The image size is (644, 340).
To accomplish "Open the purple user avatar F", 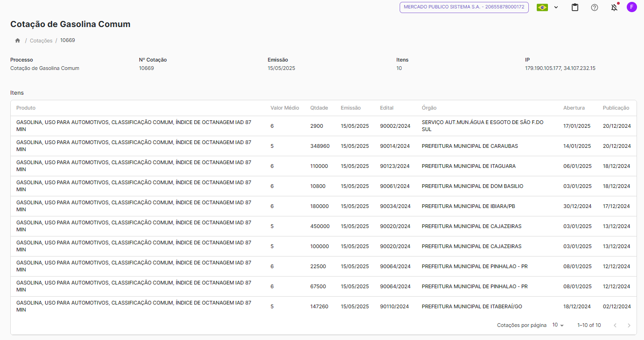I will [631, 7].
